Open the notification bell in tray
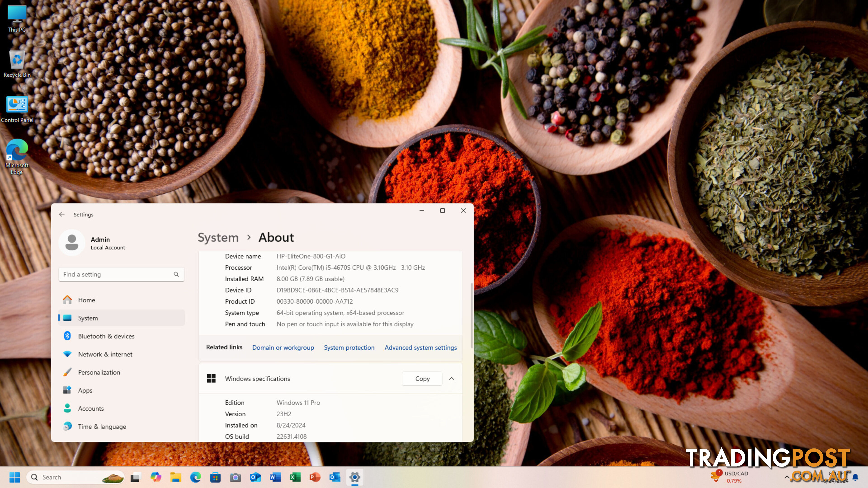The width and height of the screenshot is (868, 488). (855, 477)
